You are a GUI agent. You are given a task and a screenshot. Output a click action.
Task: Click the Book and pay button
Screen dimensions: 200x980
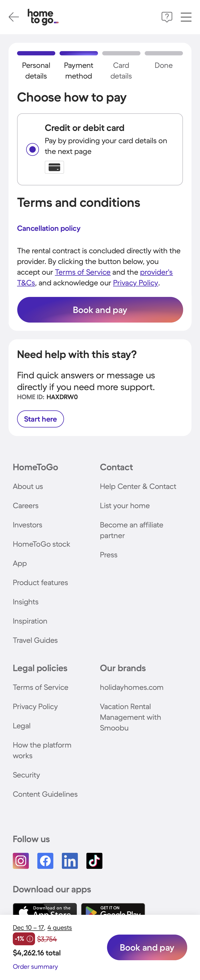[100, 310]
